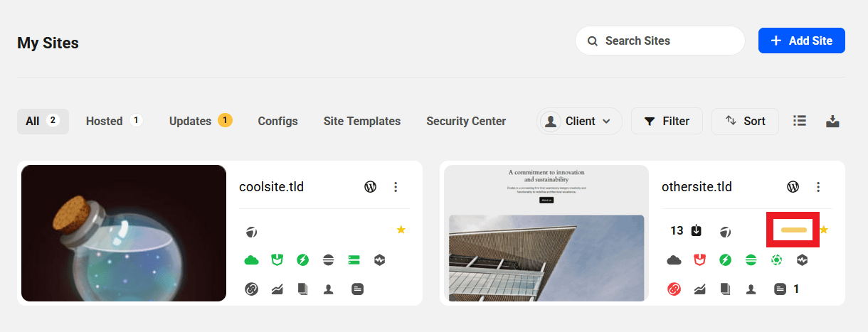This screenshot has height=332, width=868.
Task: Click yellow color label on othersite.tld
Action: [793, 230]
